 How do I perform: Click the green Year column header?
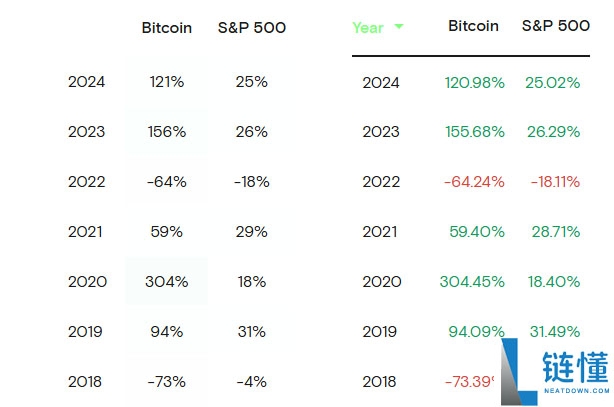point(368,28)
